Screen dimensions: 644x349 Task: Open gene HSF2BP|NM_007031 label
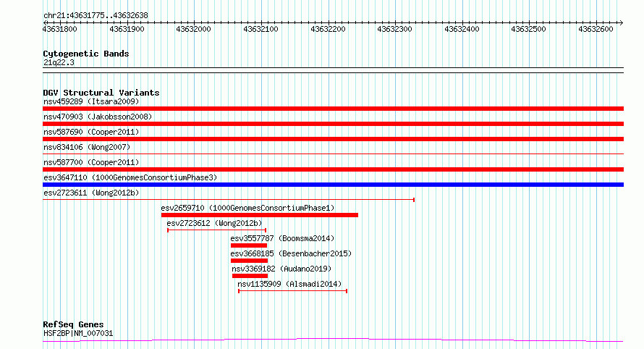pos(78,333)
